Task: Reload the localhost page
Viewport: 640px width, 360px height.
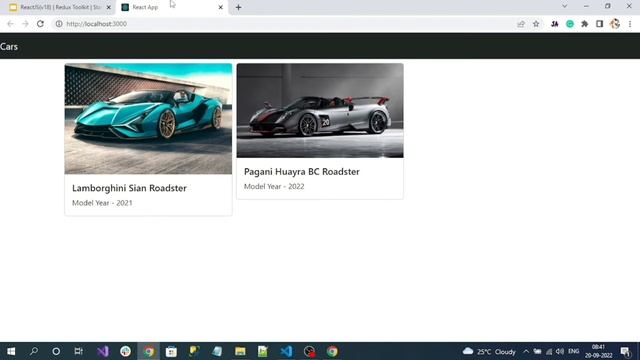Action: coord(40,24)
